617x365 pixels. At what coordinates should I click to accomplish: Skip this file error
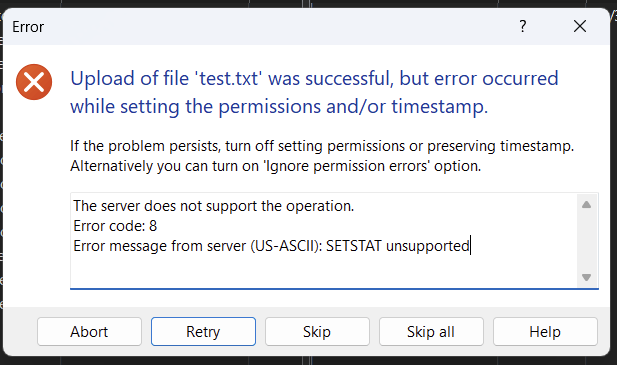[317, 332]
